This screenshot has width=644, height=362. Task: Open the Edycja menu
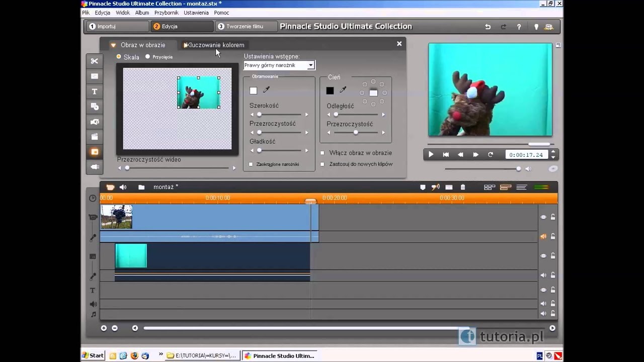point(102,13)
